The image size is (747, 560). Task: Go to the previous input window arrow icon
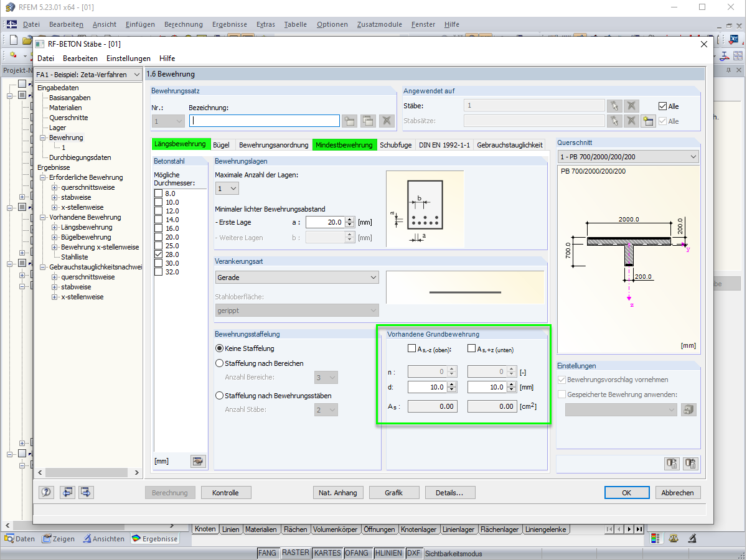(x=67, y=492)
